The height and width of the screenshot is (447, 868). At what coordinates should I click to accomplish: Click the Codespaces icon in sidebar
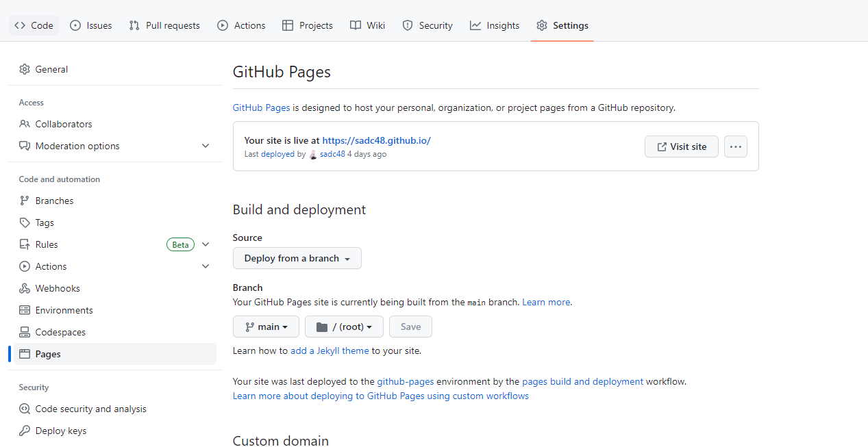pyautogui.click(x=25, y=332)
